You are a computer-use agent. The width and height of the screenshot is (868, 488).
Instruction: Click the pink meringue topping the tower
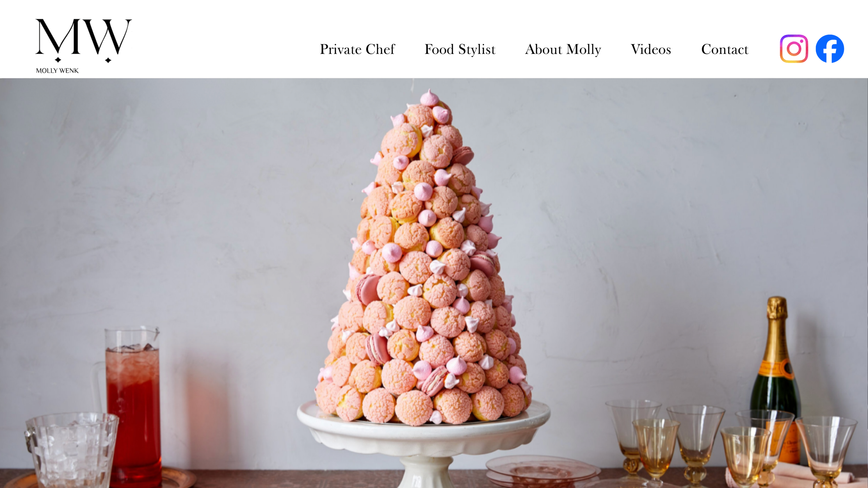[x=429, y=98]
